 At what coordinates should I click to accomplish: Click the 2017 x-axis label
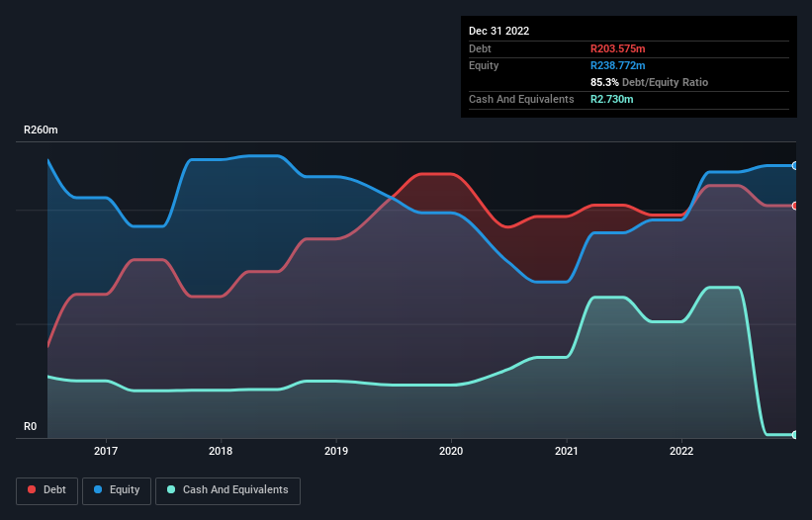tap(106, 451)
